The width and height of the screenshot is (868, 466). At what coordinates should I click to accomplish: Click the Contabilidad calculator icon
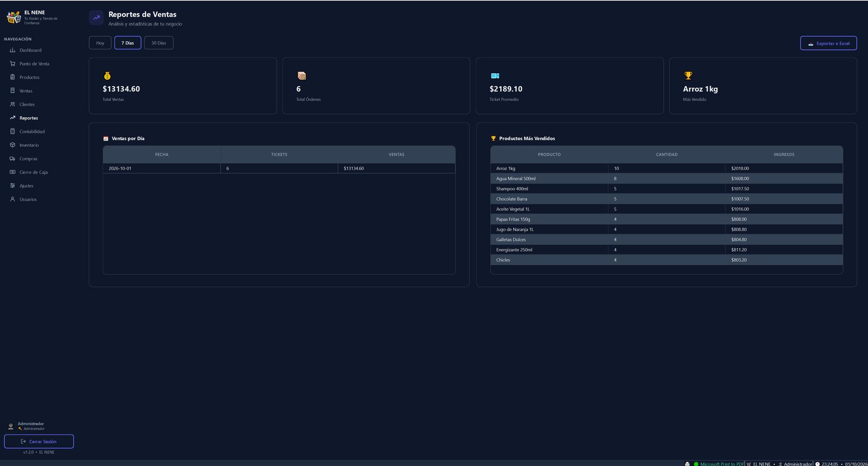(x=12, y=131)
